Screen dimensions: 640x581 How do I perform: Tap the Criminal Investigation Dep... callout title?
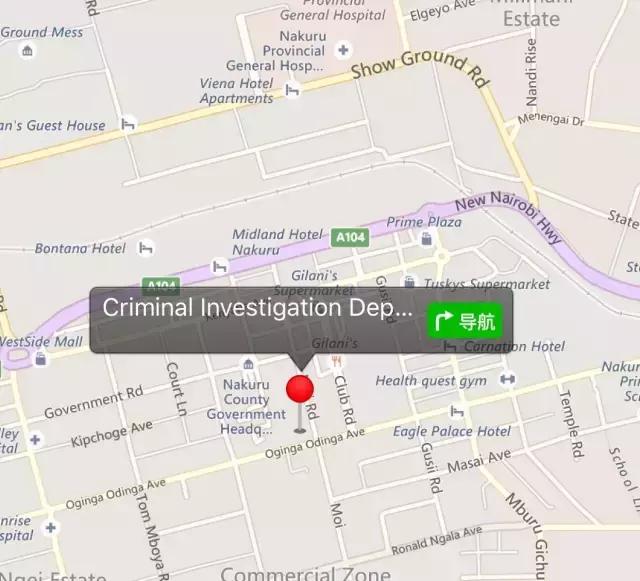point(257,307)
